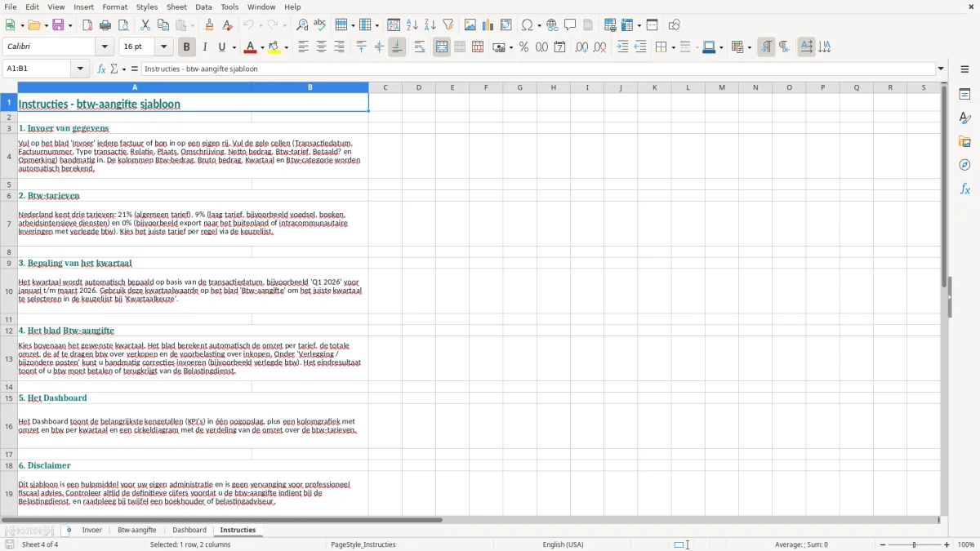
Task: Sort descending with the Z-A icon
Action: point(430,25)
